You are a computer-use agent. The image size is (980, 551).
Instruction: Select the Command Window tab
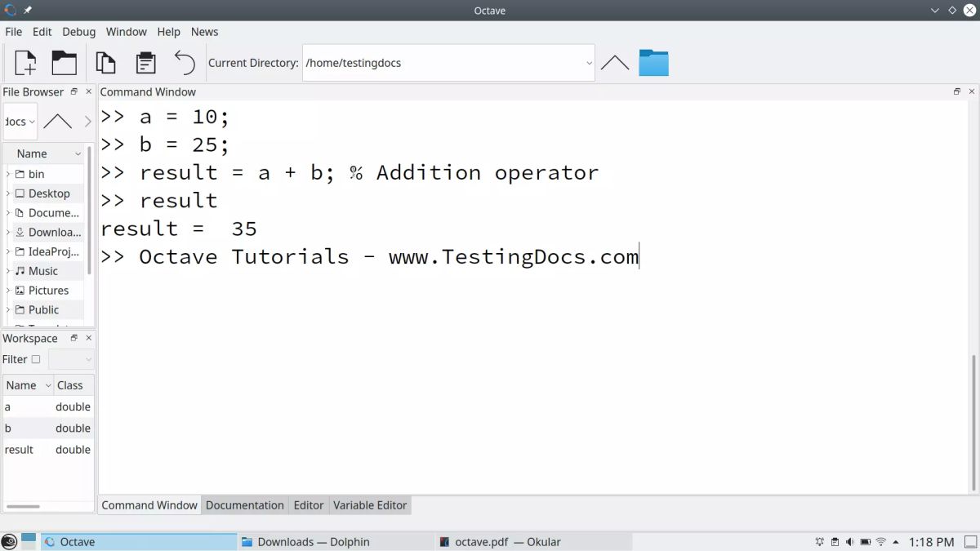[149, 505]
